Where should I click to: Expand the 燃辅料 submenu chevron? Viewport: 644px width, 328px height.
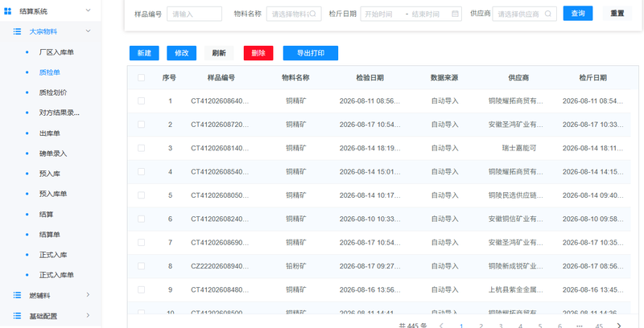88,294
